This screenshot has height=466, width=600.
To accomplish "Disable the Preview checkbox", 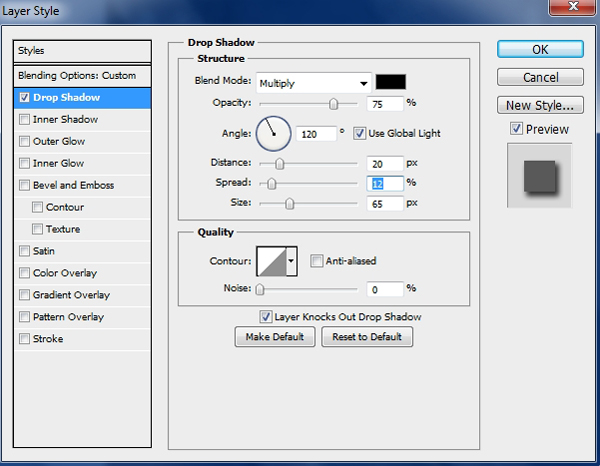I will [x=515, y=129].
